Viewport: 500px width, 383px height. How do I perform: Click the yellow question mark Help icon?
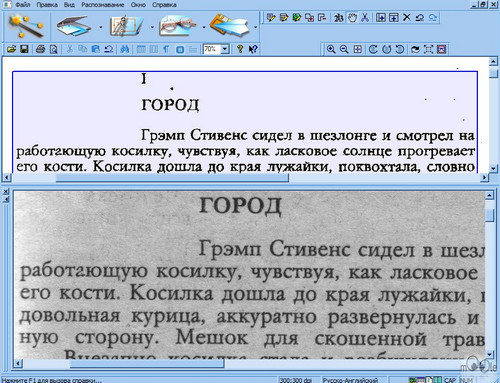pos(240,49)
